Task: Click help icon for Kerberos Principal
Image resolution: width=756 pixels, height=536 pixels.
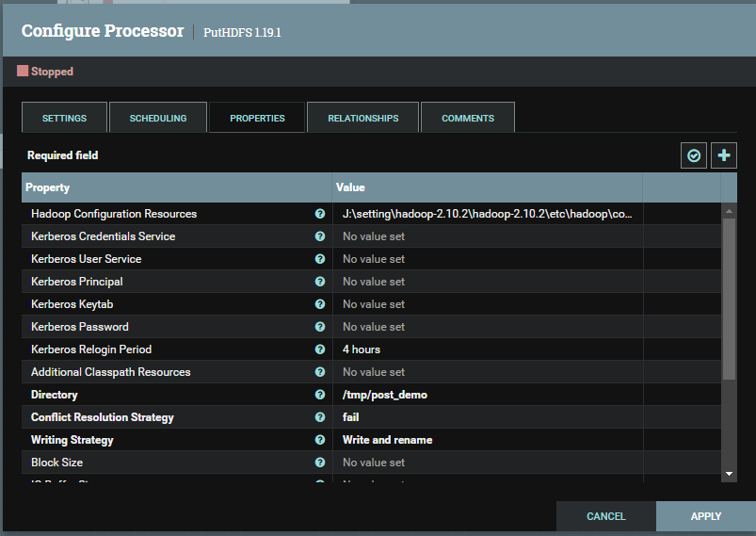Action: [320, 282]
